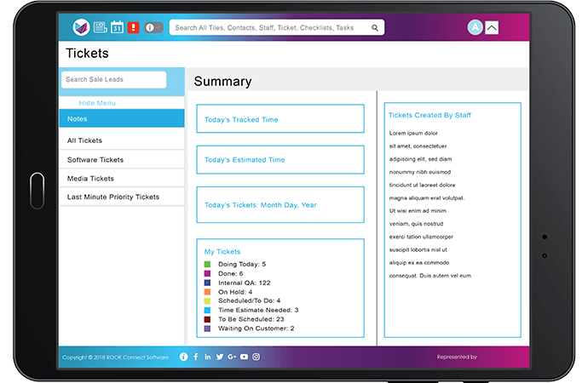
Task: Click the purple Waiting On Customer swatch
Action: click(x=207, y=329)
